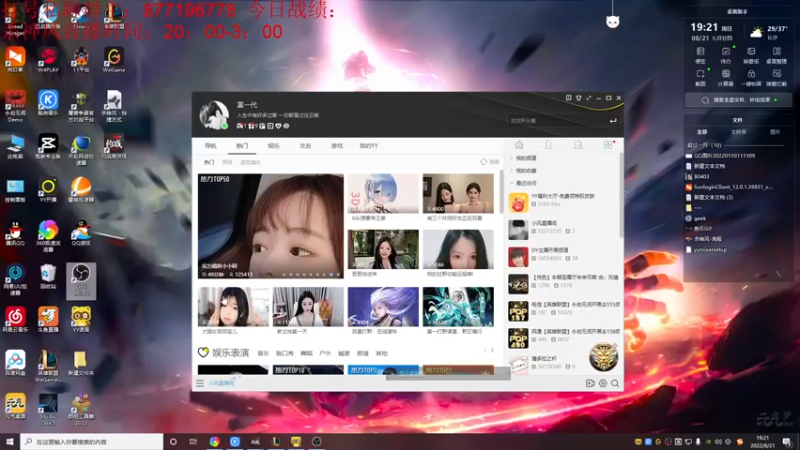
Task: Select the 舞蹈 filter under 娱乐表演
Action: point(306,354)
